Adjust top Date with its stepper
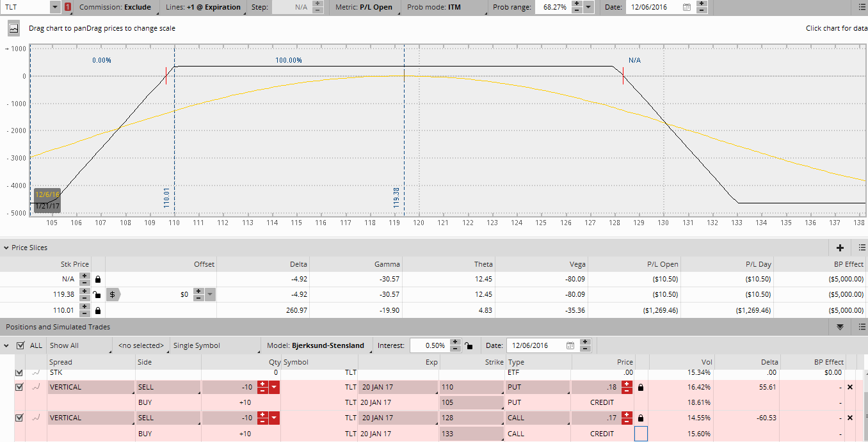The width and height of the screenshot is (868, 442). click(x=702, y=7)
